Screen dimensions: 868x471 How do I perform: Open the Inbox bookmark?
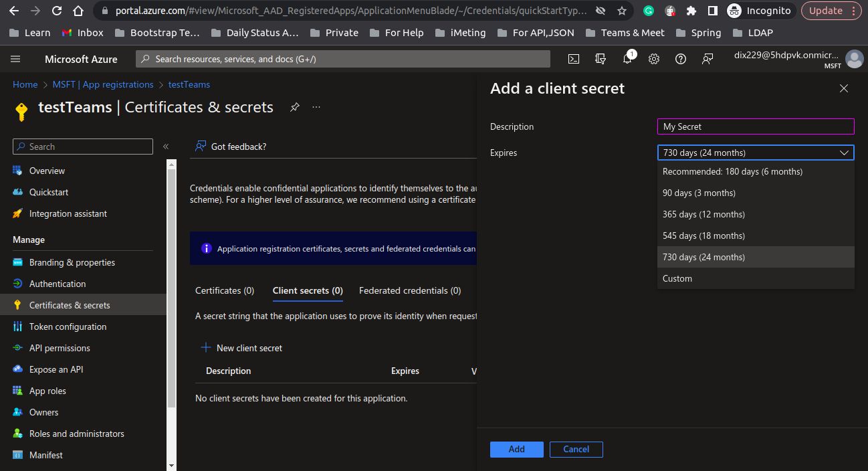(82, 32)
